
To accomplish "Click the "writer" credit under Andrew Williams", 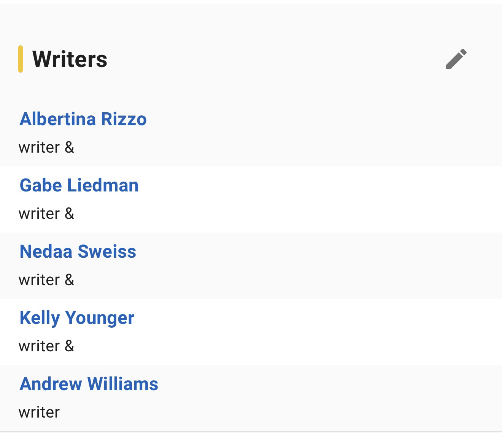I will 39,412.
